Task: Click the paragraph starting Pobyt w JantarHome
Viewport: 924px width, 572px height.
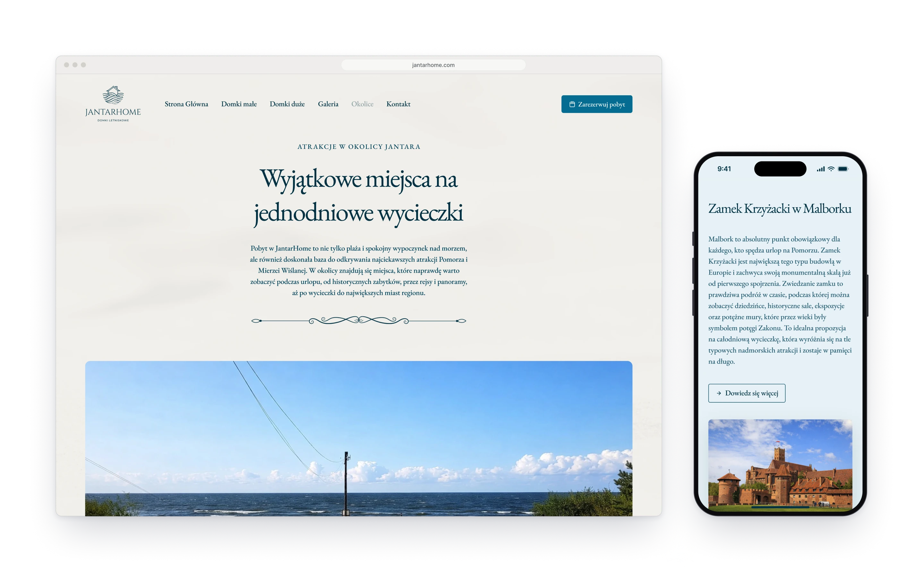Action: [x=358, y=270]
